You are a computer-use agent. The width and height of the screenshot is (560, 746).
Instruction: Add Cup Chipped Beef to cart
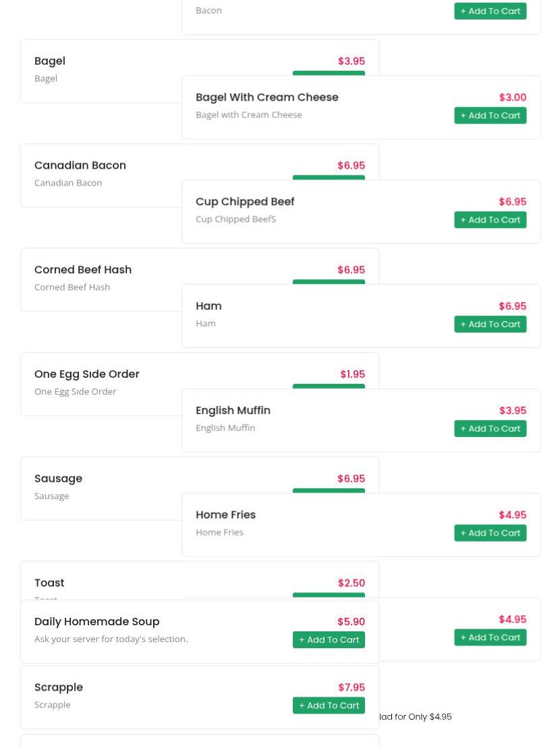[490, 220]
